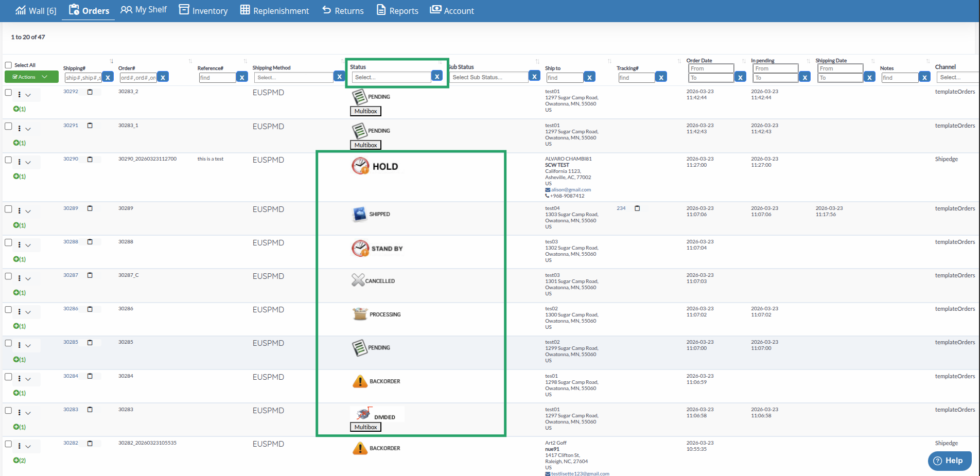This screenshot has height=476, width=980.
Task: Click the green plus icon under shipment 30291
Action: [x=16, y=143]
